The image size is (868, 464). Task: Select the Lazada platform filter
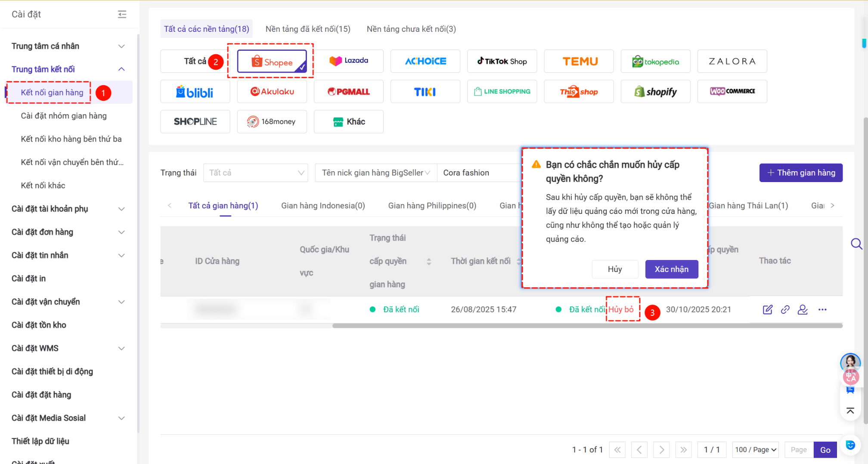coord(348,61)
